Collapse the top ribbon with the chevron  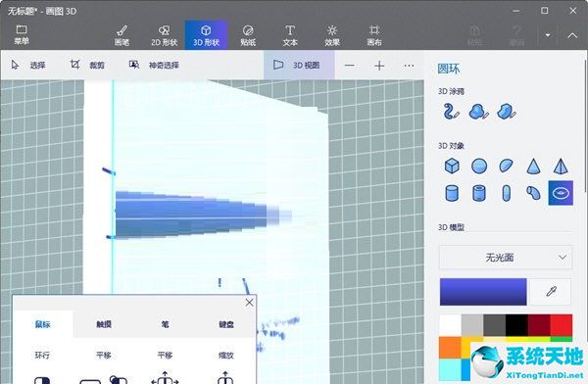tap(572, 35)
